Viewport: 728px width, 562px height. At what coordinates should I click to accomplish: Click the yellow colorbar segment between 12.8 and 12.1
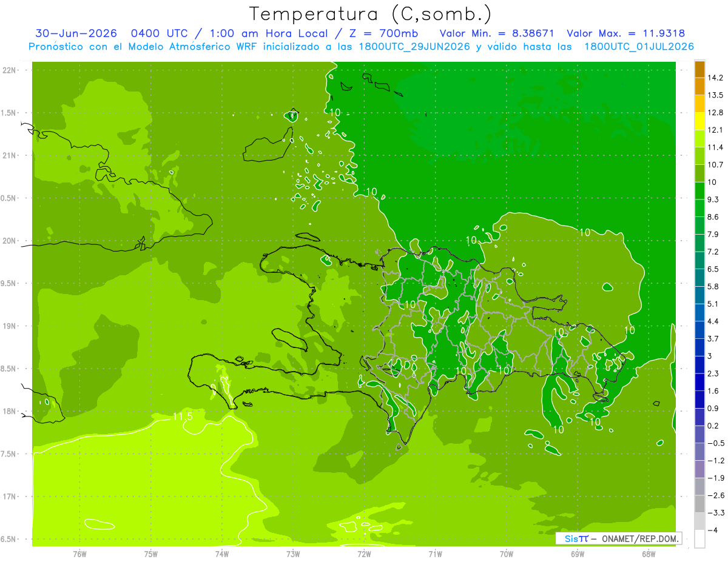[x=699, y=121]
